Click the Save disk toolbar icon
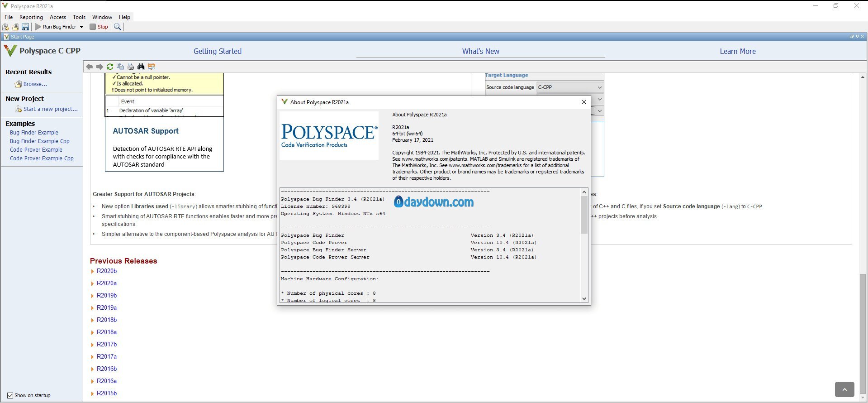The width and height of the screenshot is (868, 403). click(25, 27)
